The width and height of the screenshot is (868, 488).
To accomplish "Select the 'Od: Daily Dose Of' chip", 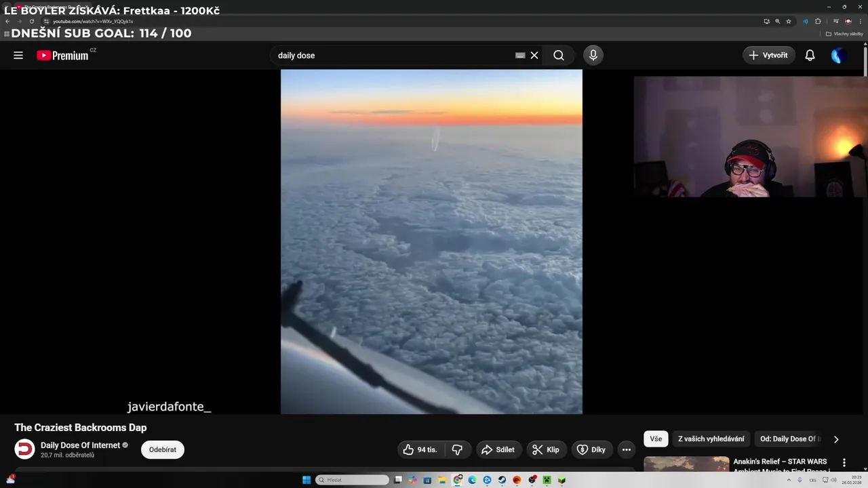I will (x=789, y=439).
